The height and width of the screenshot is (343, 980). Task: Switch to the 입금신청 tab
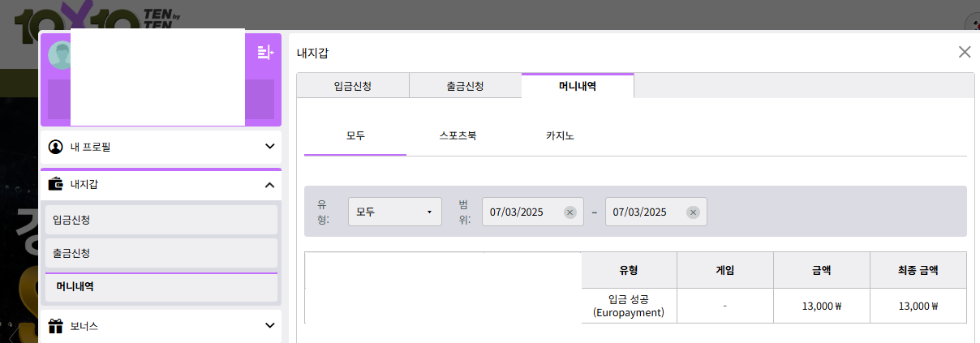(x=353, y=86)
